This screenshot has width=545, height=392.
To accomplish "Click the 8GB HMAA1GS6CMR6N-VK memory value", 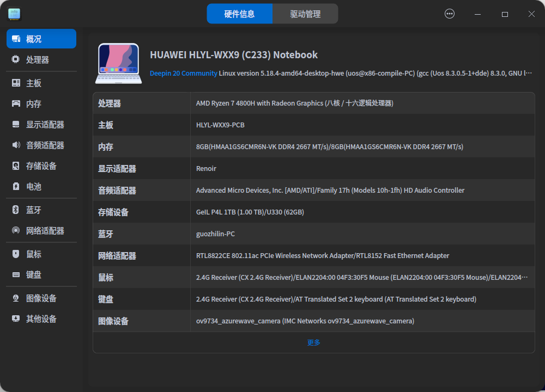I will (330, 147).
